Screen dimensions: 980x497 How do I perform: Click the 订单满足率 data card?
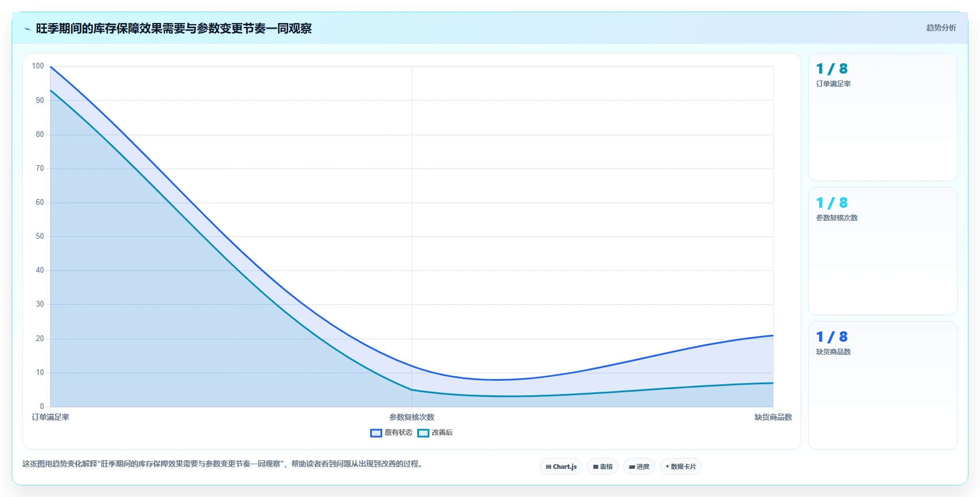pyautogui.click(x=882, y=117)
